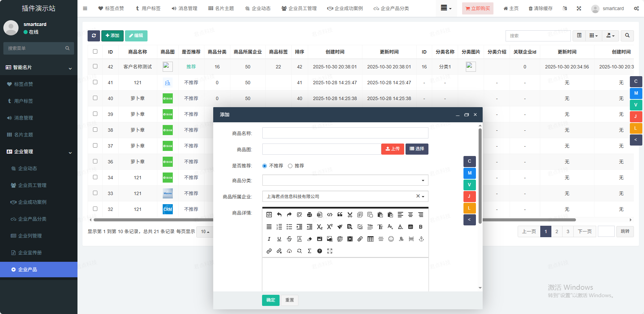Open the page size dropdown showing 10
This screenshot has height=314, width=644.
pos(205,232)
